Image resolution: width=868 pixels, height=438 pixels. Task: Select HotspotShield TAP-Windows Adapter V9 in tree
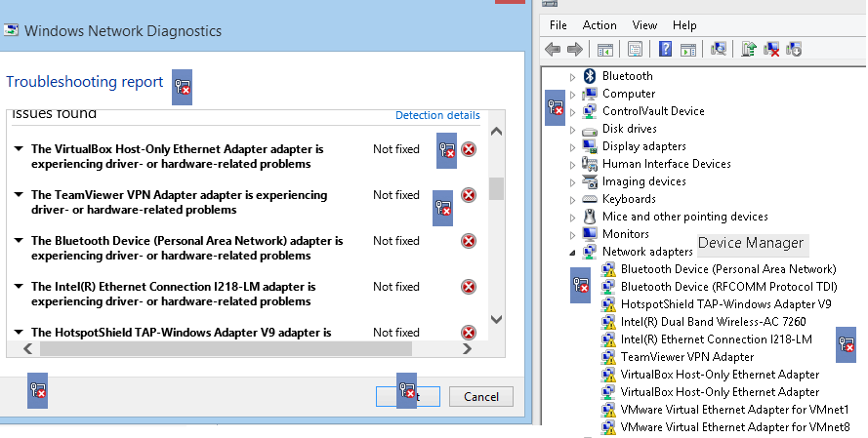click(x=725, y=304)
